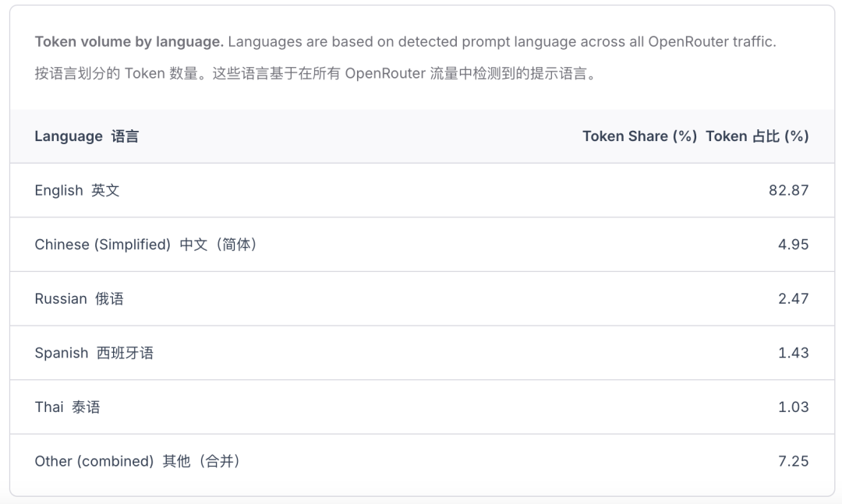
Task: Select the 'Token 占比 (%)' header text
Action: [757, 136]
